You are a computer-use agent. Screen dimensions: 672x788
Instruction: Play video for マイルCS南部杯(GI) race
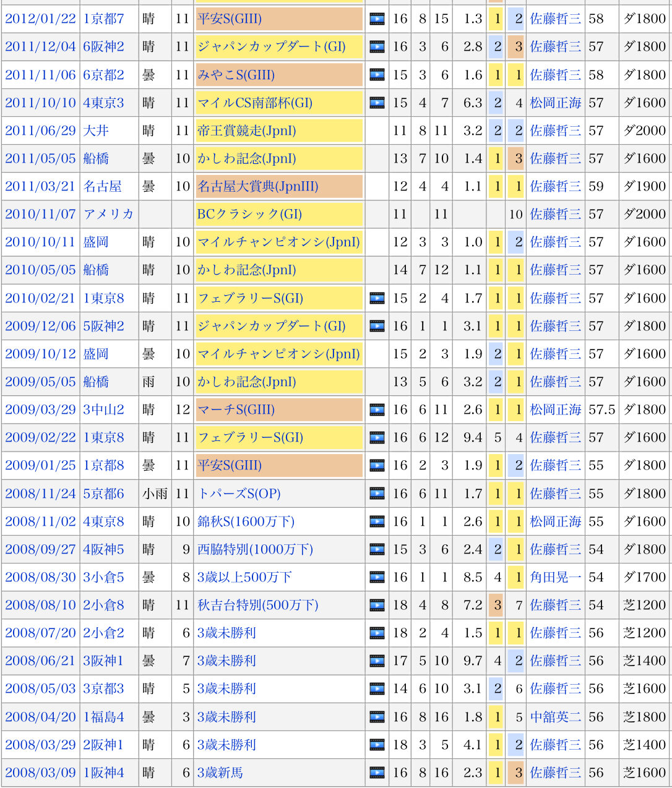pos(377,103)
